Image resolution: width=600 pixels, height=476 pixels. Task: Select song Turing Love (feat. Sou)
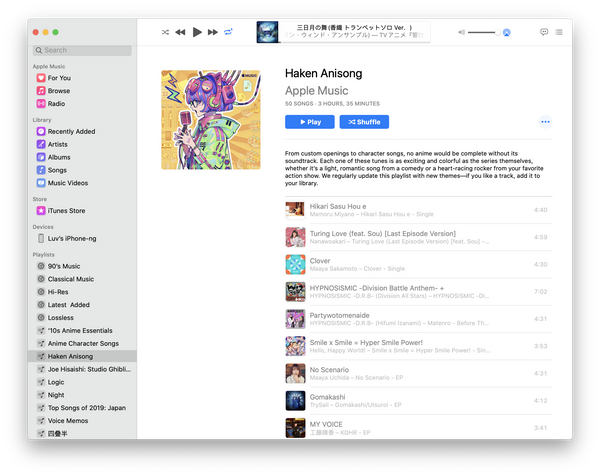(419, 237)
